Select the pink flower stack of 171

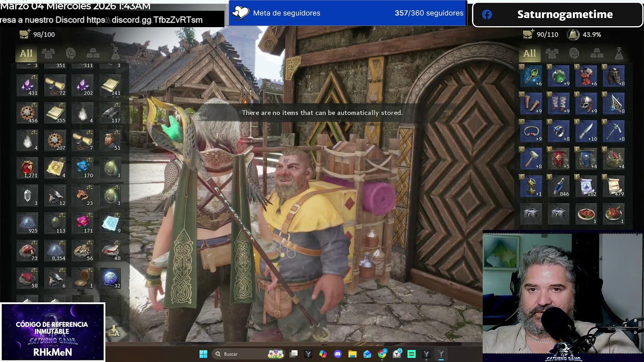click(x=83, y=223)
